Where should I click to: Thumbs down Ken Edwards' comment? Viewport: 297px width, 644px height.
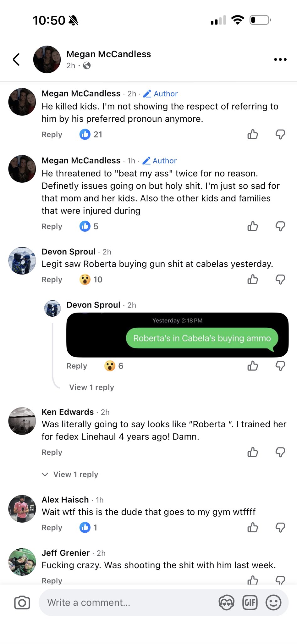click(x=280, y=452)
